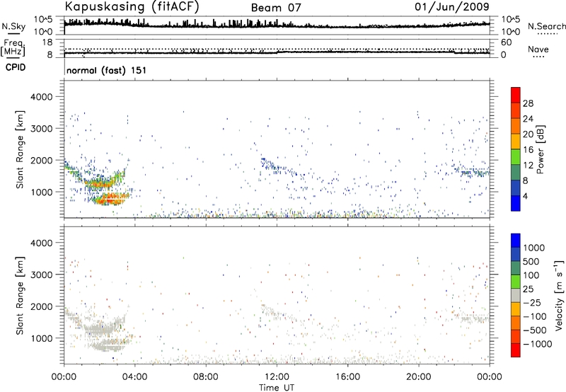Click the '4000' tick in the Power panel
566x392 pixels.
[41, 97]
